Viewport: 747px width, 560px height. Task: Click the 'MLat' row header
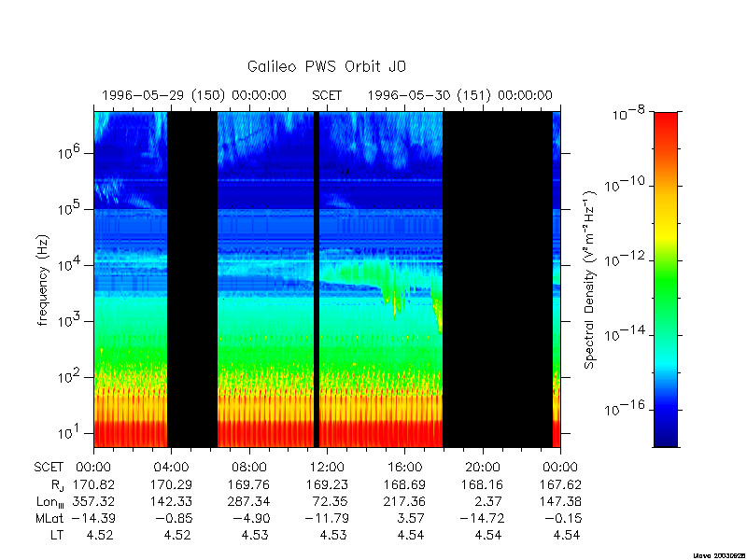49,518
